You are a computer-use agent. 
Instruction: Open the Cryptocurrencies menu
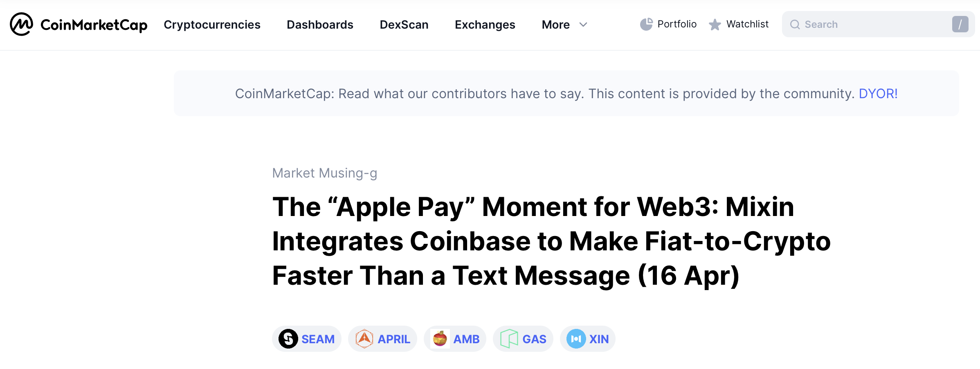point(212,25)
